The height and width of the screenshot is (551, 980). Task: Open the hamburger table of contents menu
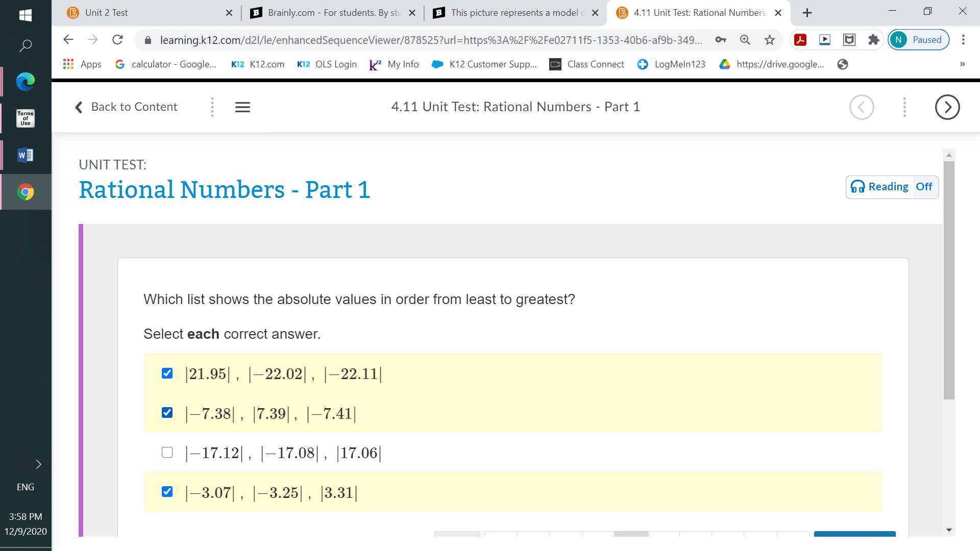(242, 107)
